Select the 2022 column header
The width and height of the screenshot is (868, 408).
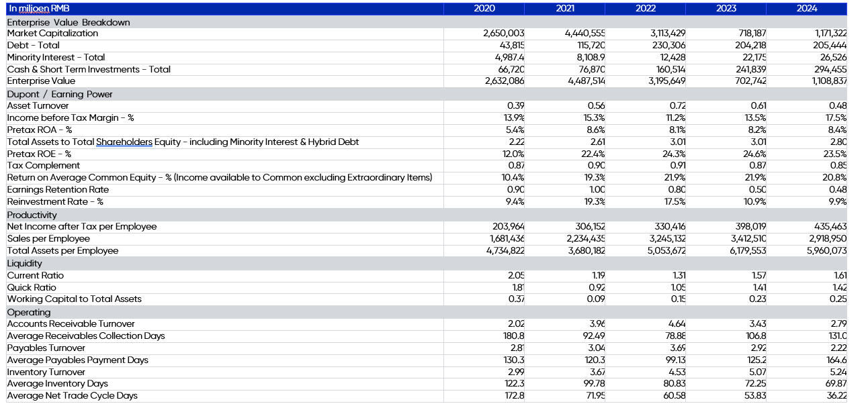(646, 9)
